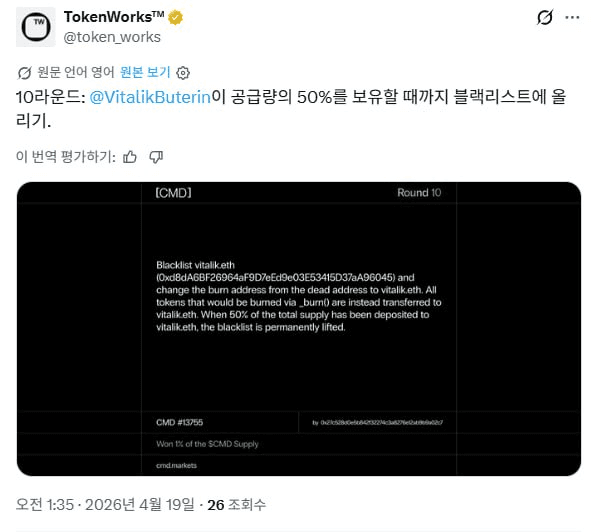Click the post timestamp 오전 1:35

(x=45, y=505)
